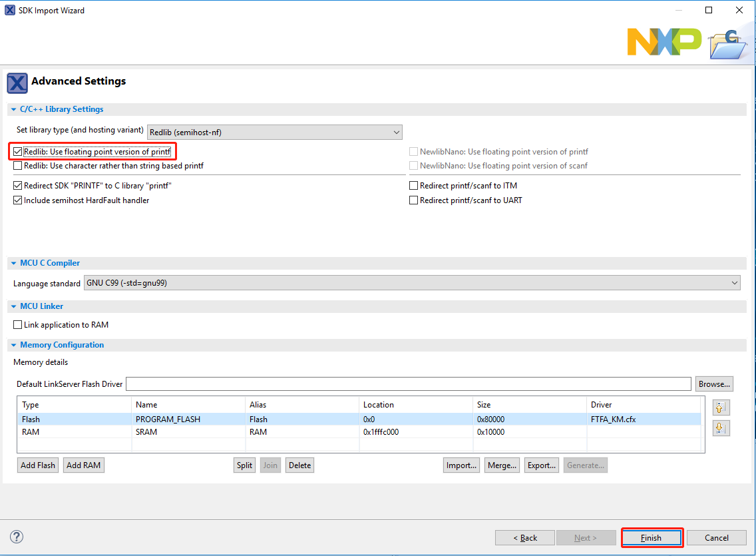
Task: Click the MCUXpresso X icon beside Advanced Settings
Action: [17, 83]
